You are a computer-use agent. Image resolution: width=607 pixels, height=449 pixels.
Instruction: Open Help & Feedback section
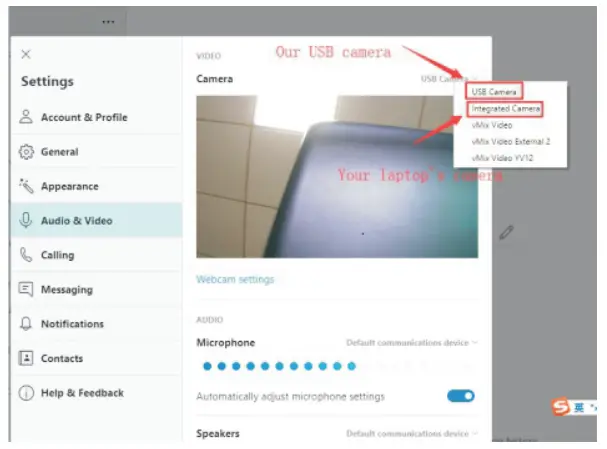97,392
